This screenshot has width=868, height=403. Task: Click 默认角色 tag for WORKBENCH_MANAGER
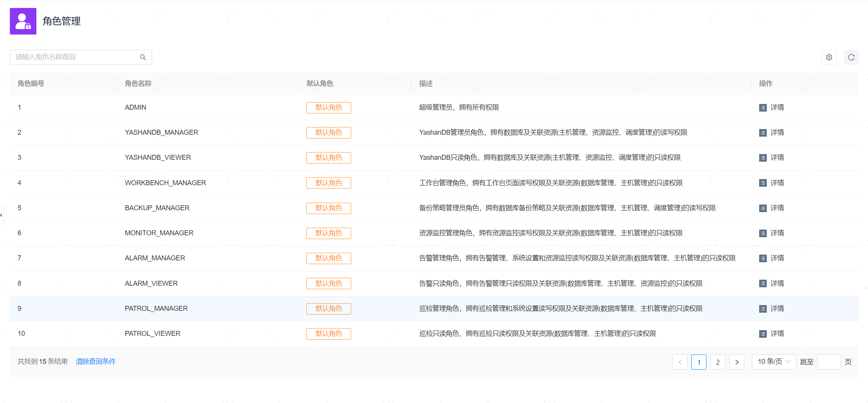[x=328, y=183]
